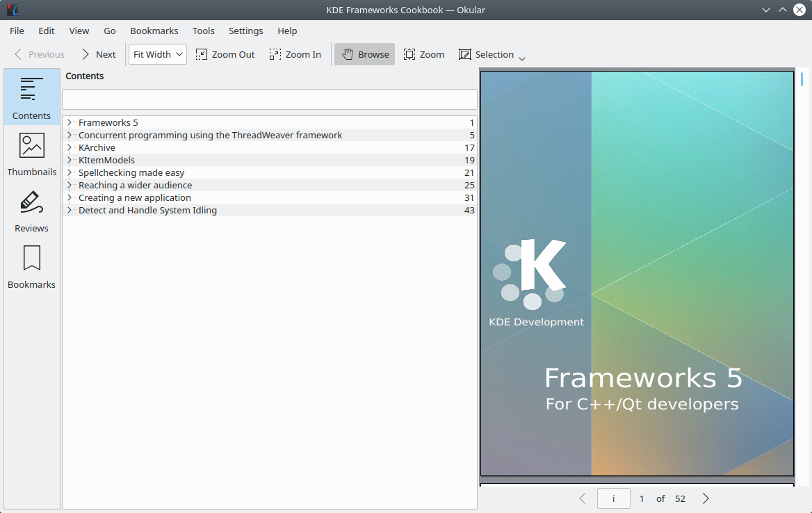
Task: Advance page with bottom right arrow
Action: point(706,498)
